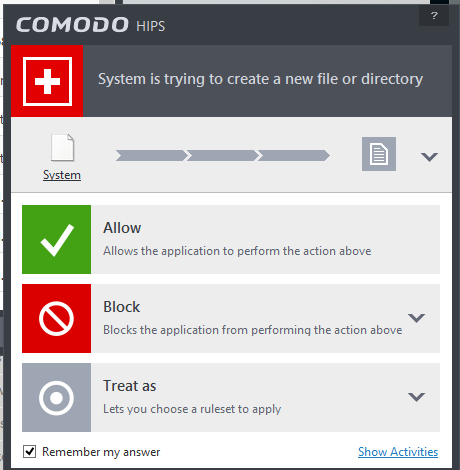Select the Treat as option text
The height and width of the screenshot is (470, 460).
[130, 386]
